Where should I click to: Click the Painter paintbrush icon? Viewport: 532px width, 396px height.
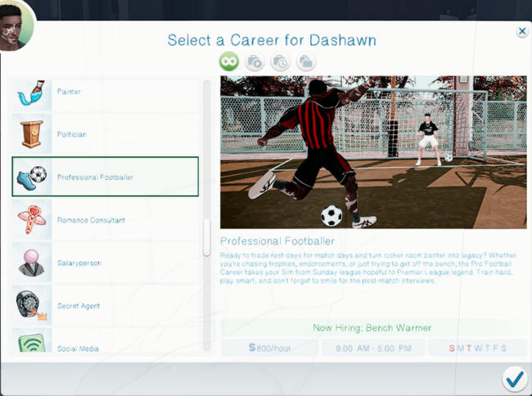pyautogui.click(x=32, y=93)
